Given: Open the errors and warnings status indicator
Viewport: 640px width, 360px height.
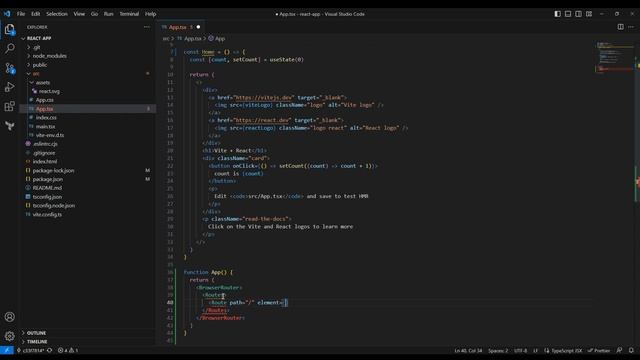Looking at the screenshot, I should (68, 350).
